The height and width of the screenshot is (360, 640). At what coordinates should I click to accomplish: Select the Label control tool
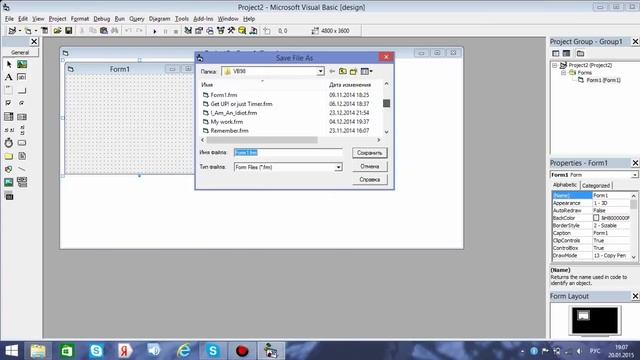[x=9, y=77]
